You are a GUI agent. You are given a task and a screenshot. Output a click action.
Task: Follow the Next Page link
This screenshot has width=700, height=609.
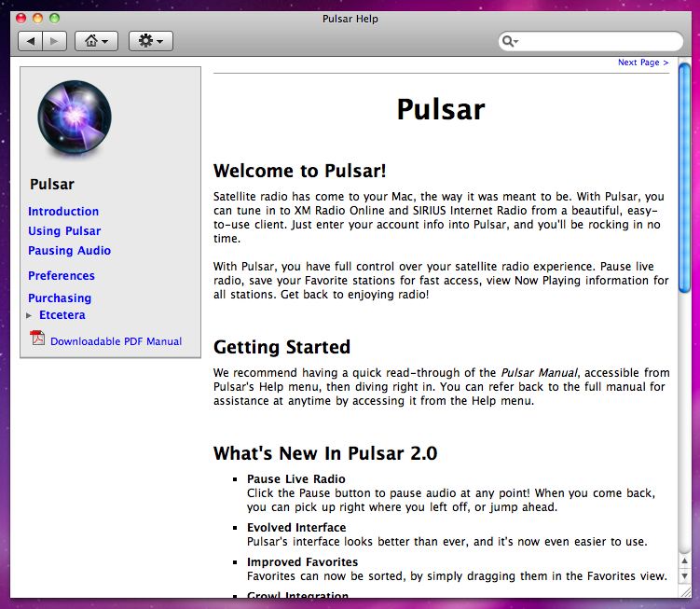tap(643, 62)
